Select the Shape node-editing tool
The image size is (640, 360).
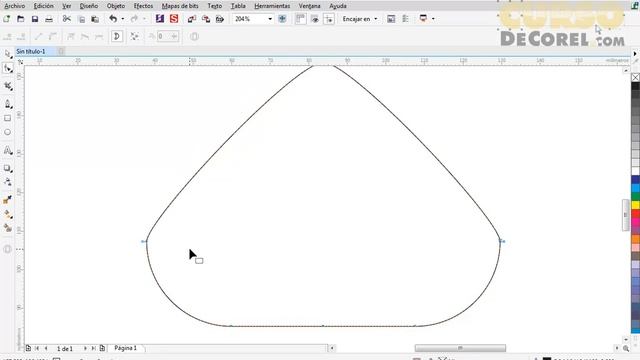pos(7,68)
